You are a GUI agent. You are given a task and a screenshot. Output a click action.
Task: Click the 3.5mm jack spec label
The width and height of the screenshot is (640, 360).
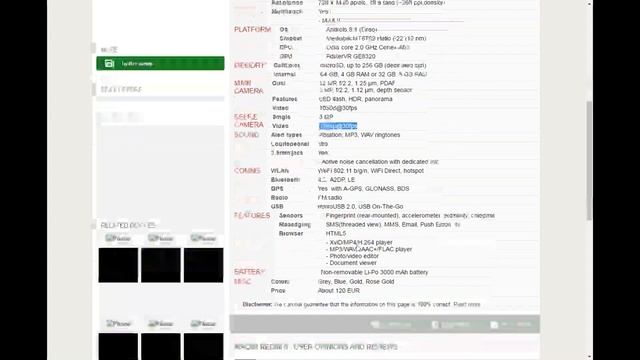pyautogui.click(x=287, y=153)
